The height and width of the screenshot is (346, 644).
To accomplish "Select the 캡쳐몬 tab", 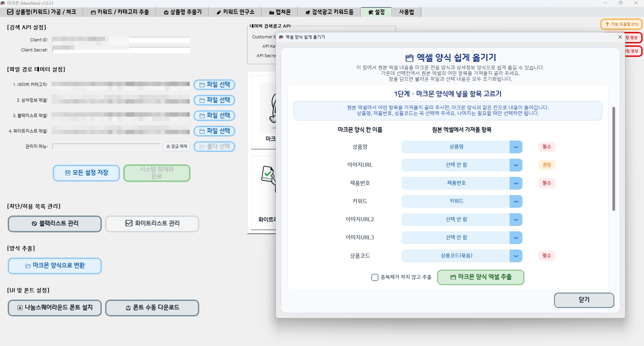I will pyautogui.click(x=280, y=12).
